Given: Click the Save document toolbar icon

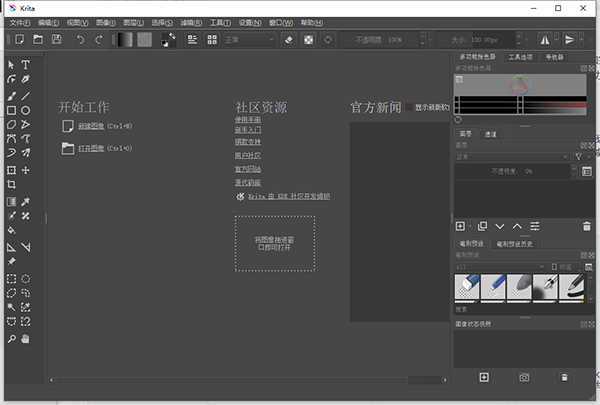Looking at the screenshot, I should click(x=56, y=39).
